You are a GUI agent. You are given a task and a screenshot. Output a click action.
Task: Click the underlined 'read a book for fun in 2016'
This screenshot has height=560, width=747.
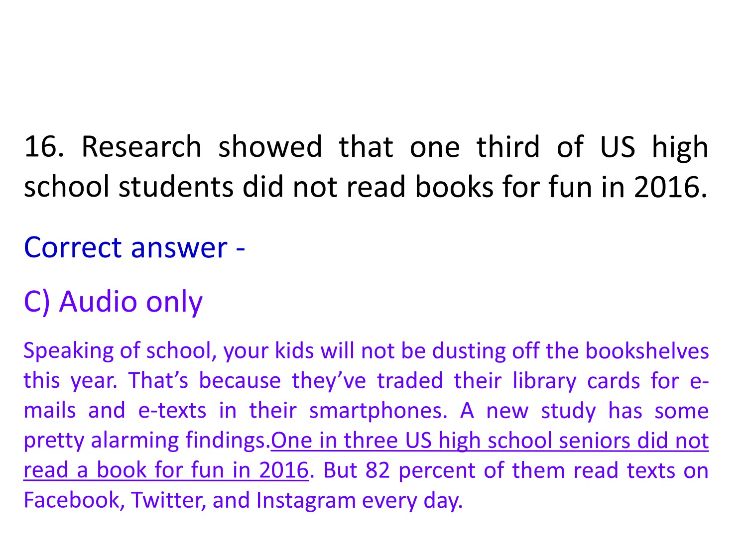pos(166,470)
